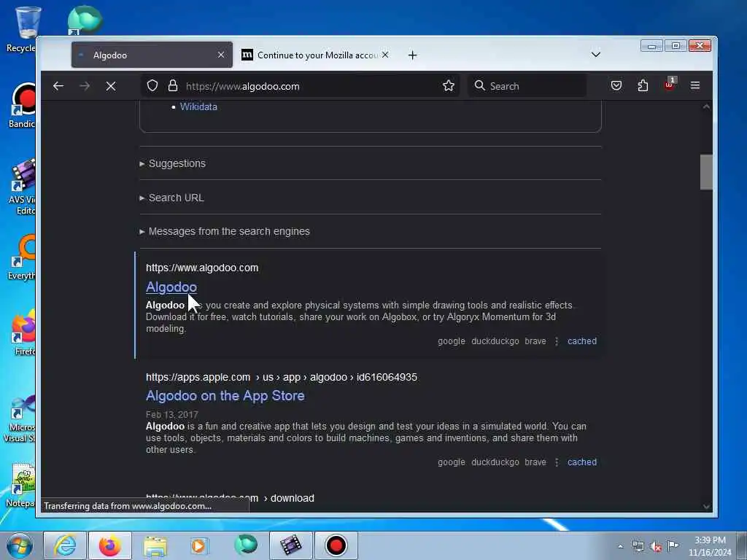The height and width of the screenshot is (560, 747).
Task: Click the scrollbar down arrow
Action: point(706,507)
